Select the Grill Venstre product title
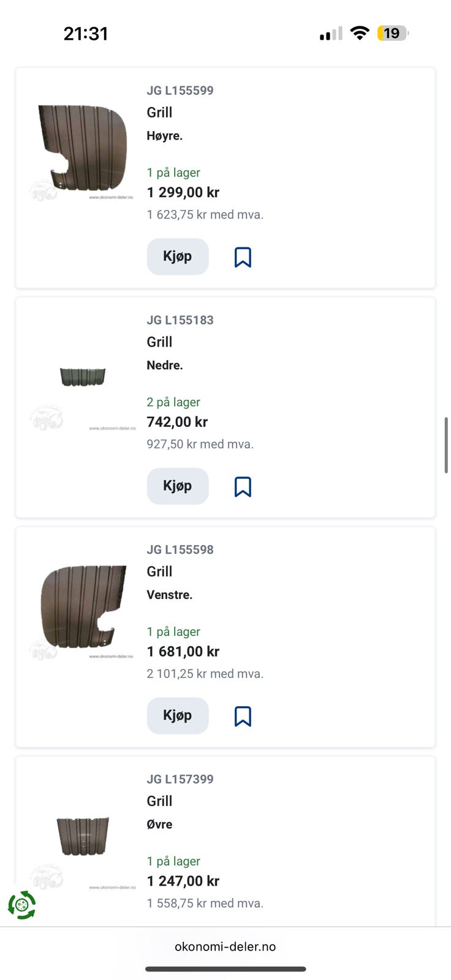This screenshot has width=451, height=980. click(x=159, y=571)
